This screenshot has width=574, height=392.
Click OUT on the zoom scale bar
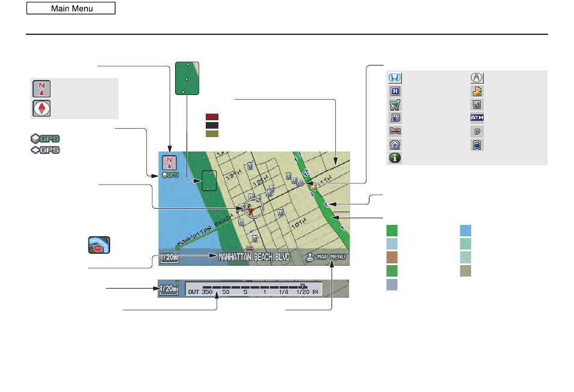pyautogui.click(x=194, y=292)
